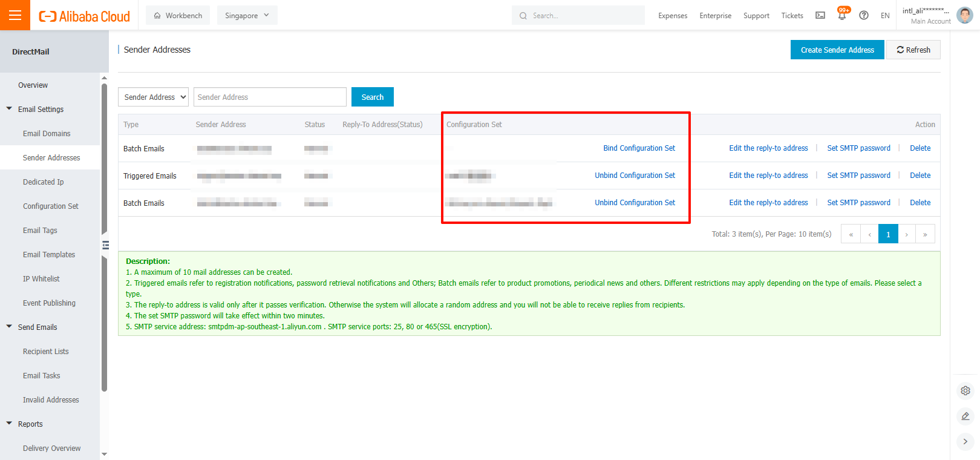Go to next page arrow
980x460 pixels.
[907, 234]
